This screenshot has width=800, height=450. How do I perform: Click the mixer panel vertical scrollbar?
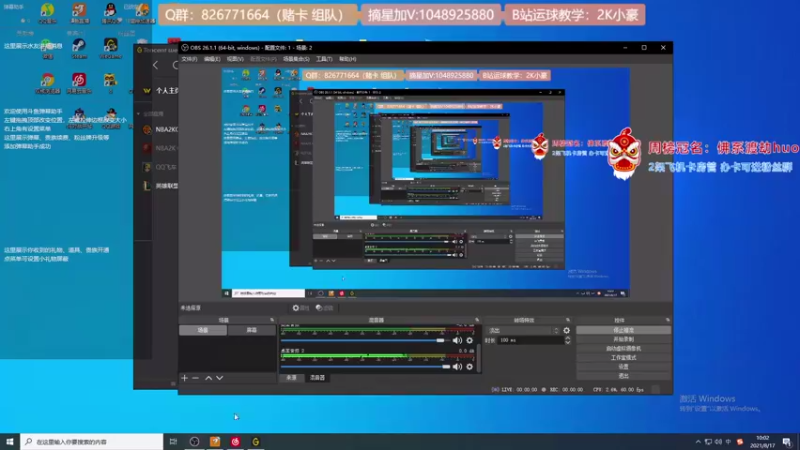click(x=479, y=359)
